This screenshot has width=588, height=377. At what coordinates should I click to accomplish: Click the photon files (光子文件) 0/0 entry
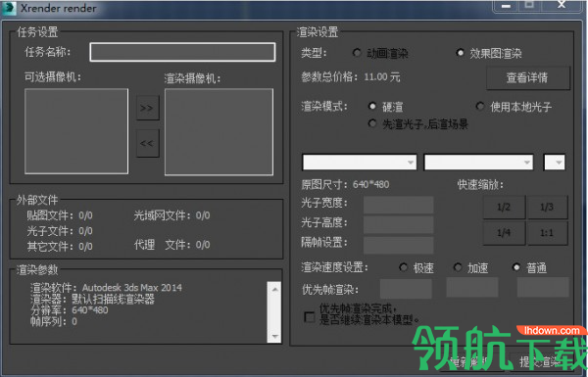(60, 231)
